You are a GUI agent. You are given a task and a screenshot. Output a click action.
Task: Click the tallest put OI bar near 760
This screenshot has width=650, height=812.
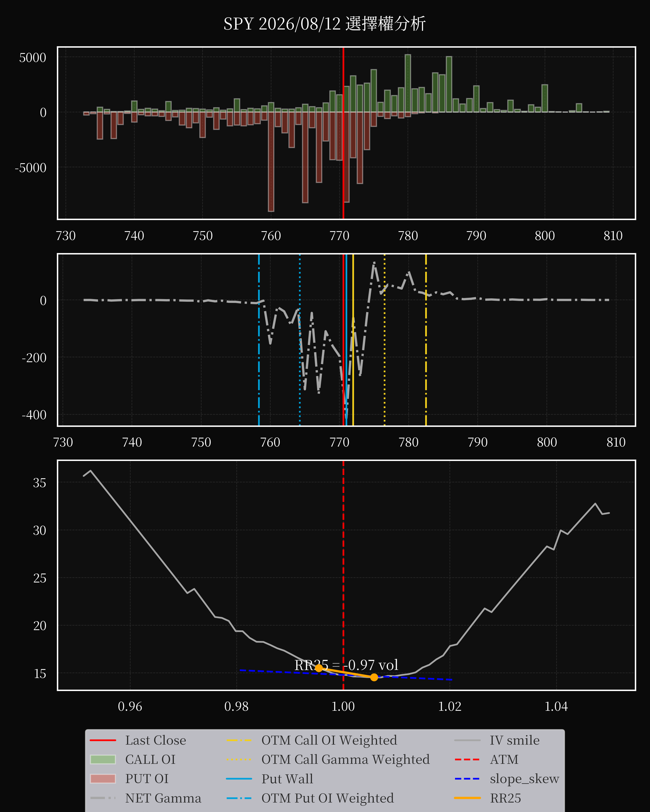(271, 162)
